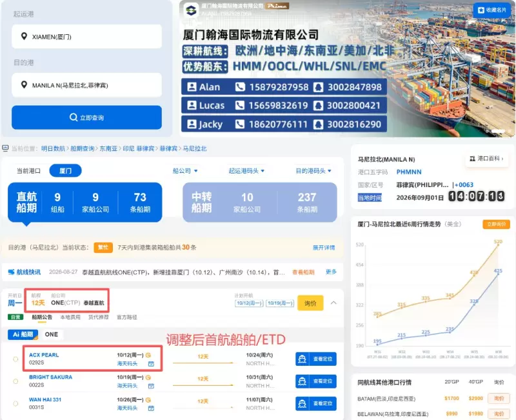Viewport: 516px width, 420px height.
Task: Open the 起运港码头 filter dropdown
Action: coord(246,171)
